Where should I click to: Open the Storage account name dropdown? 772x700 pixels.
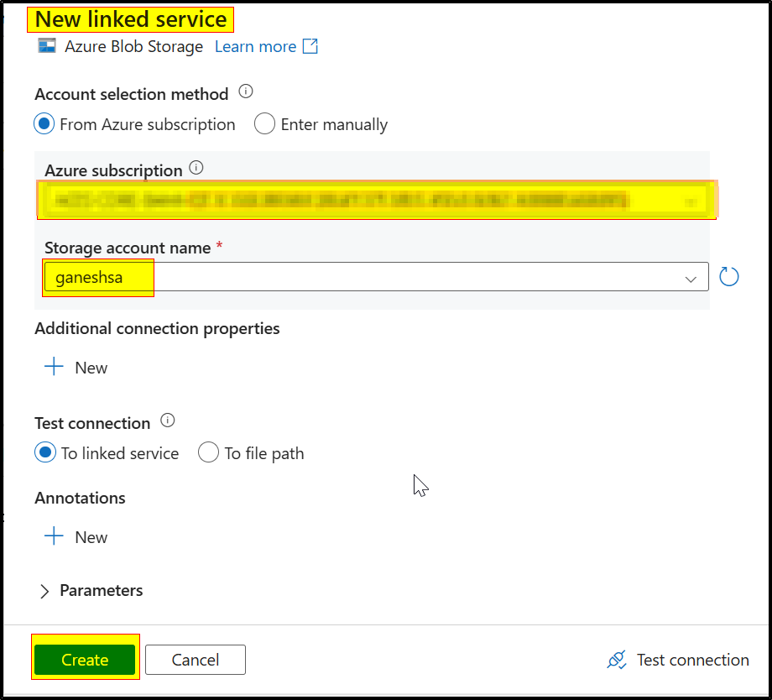point(691,277)
